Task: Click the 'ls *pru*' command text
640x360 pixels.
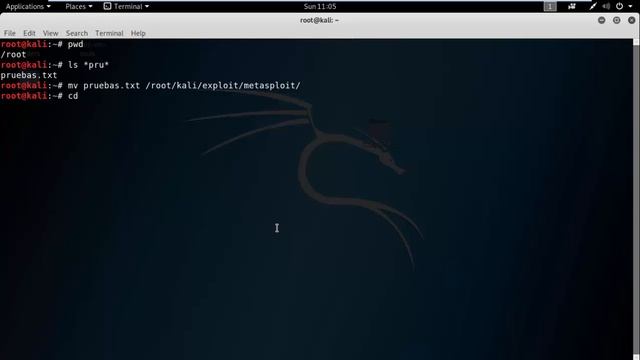Action: (88, 65)
